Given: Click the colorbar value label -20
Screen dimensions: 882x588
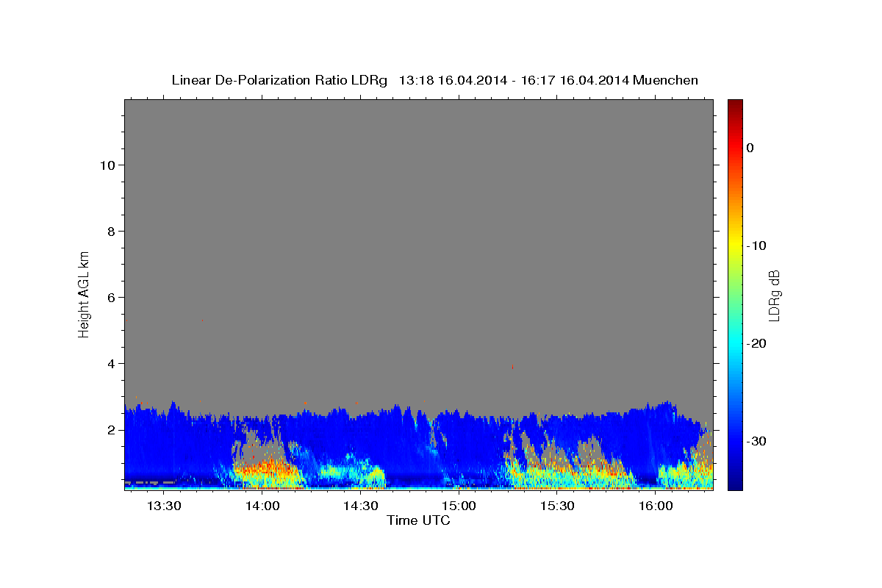Looking at the screenshot, I should pyautogui.click(x=756, y=343).
